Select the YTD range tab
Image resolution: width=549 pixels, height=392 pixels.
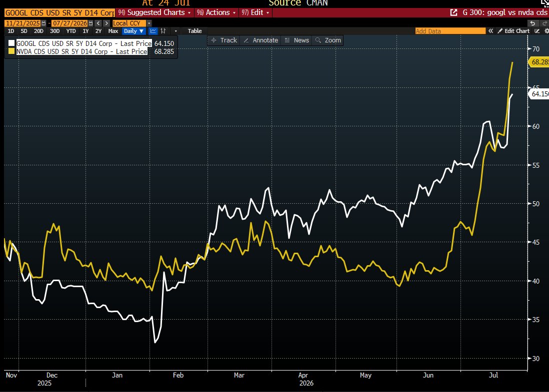(71, 31)
